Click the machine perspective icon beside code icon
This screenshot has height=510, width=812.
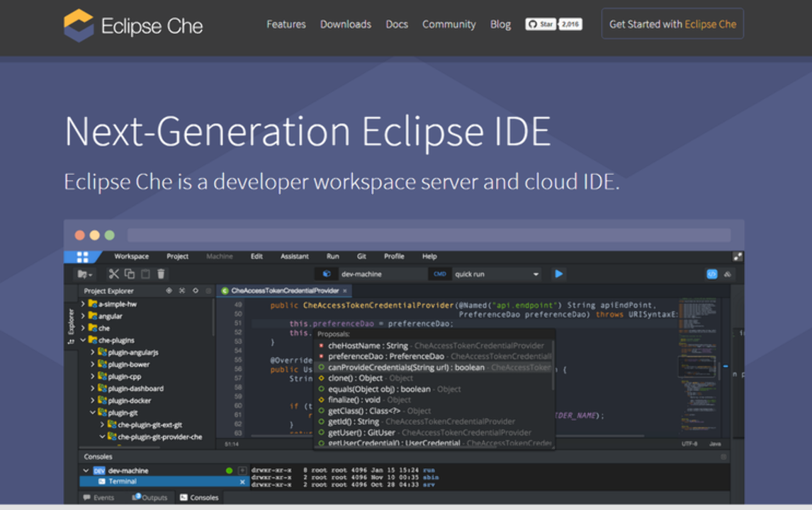pos(728,274)
